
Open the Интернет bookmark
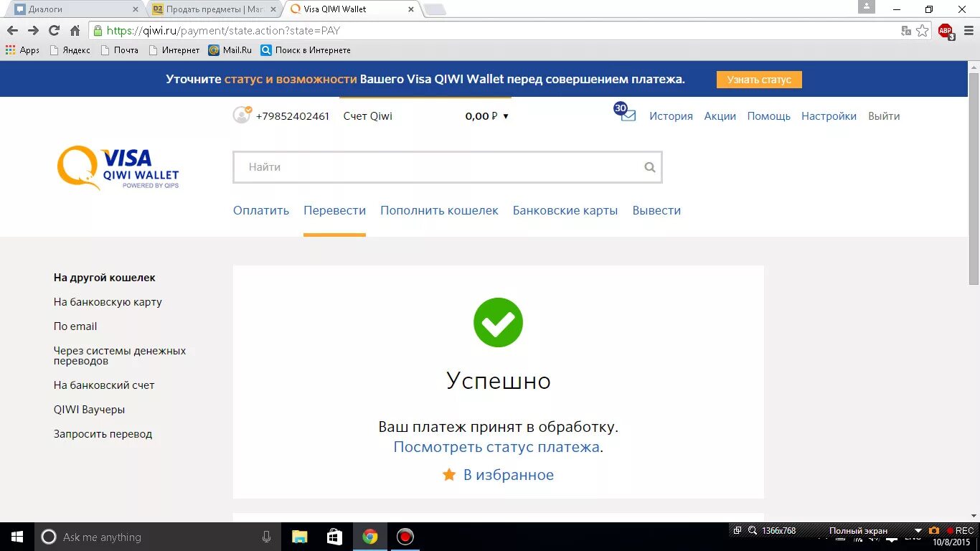click(x=174, y=50)
